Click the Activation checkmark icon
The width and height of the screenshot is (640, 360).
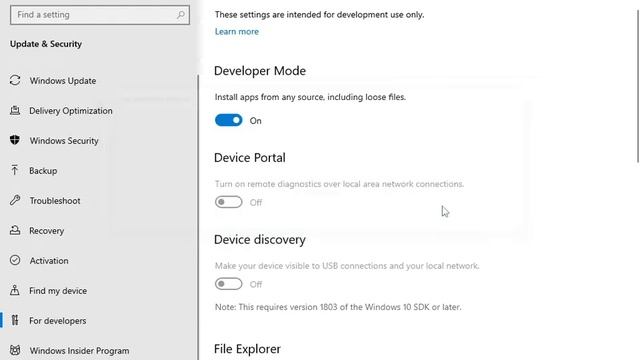pos(15,260)
